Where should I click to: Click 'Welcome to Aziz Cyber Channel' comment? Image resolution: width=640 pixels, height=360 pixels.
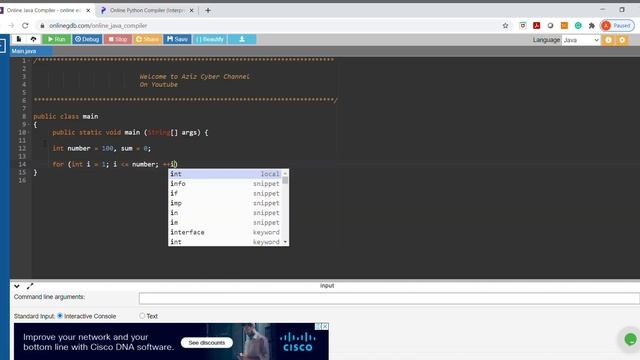194,76
